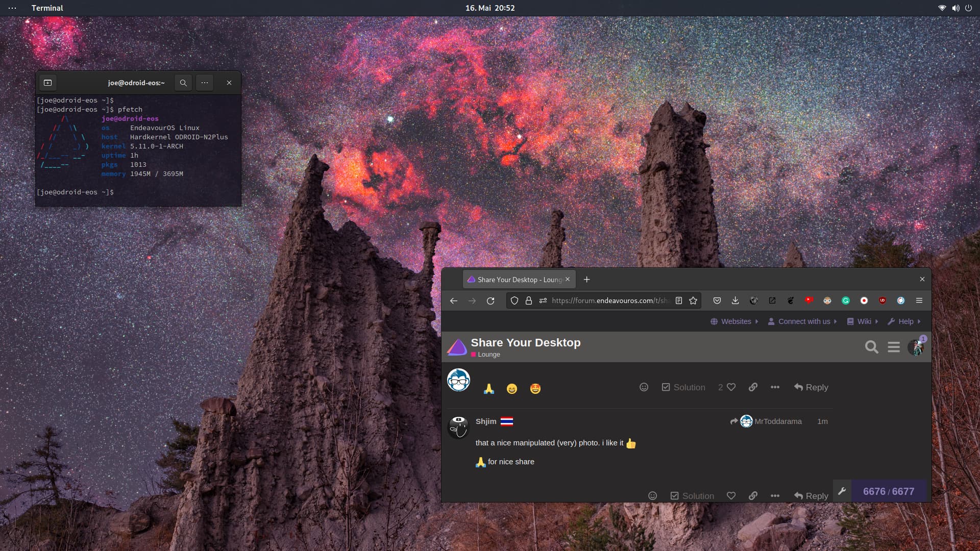Open the Wi-Fi status icon in system tray

[942, 8]
